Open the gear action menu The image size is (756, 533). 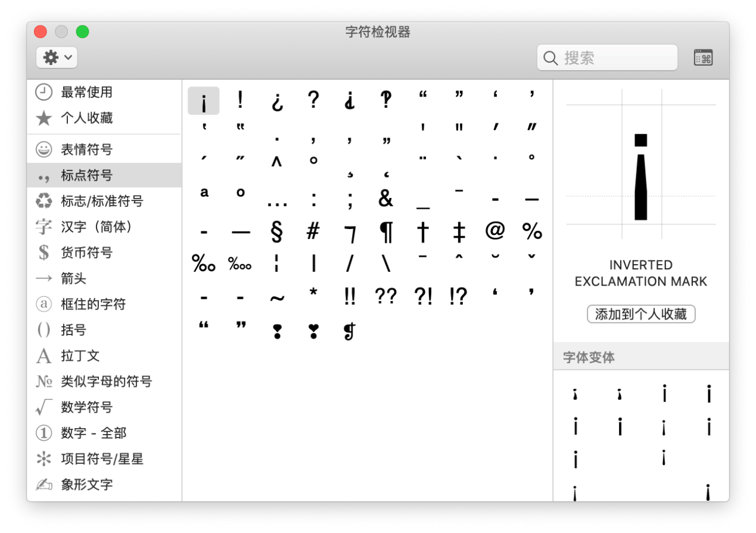[57, 57]
